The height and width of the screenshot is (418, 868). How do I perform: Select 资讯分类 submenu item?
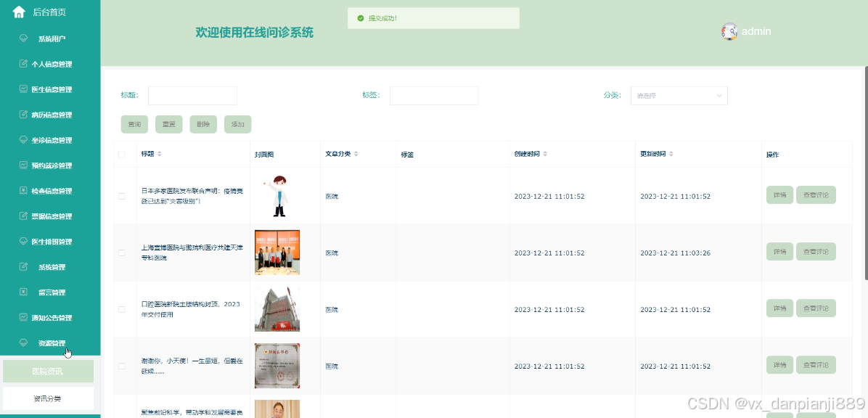(48, 398)
